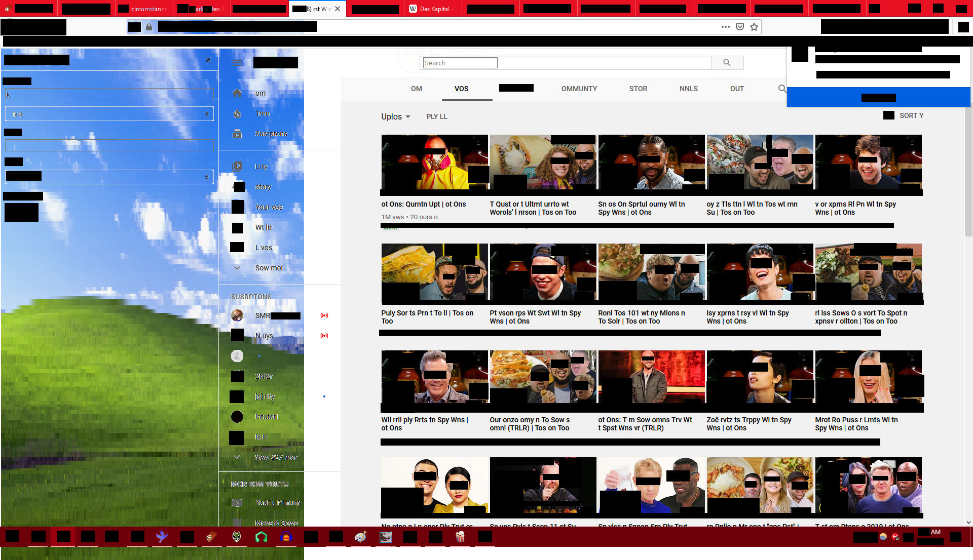This screenshot has height=560, width=973.
Task: Click the 'PLY LL' play all link
Action: click(x=437, y=116)
